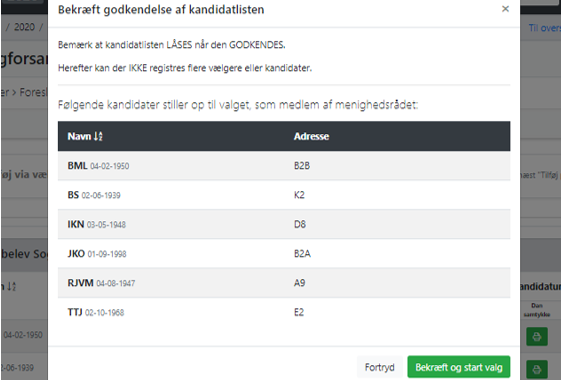Select the RJVM candidate row

[284, 283]
